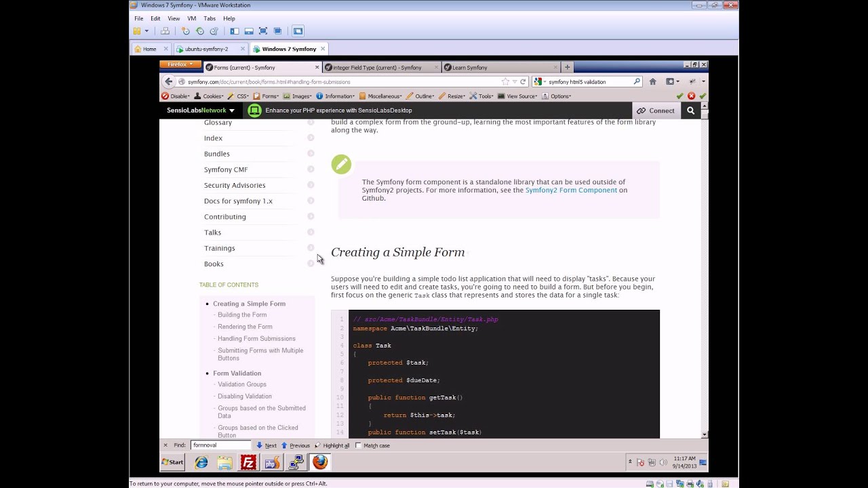Open the Firefox bookmarks menu icon

point(671,82)
